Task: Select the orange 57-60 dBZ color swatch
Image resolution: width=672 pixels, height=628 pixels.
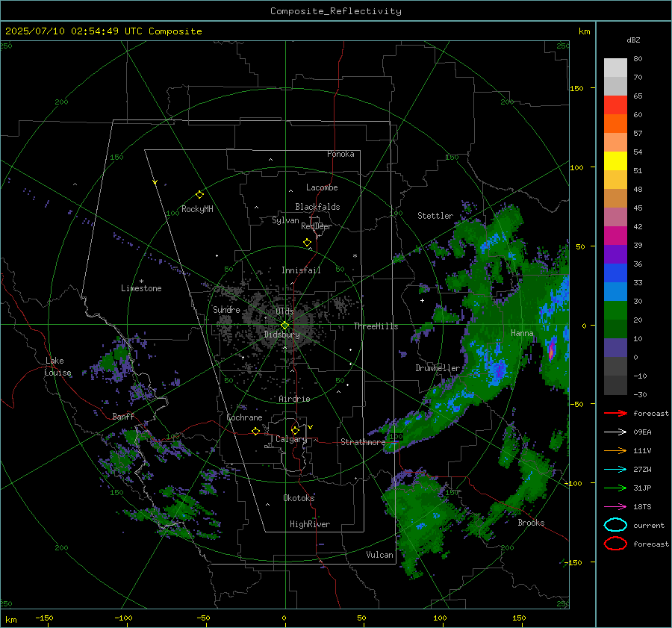Action: [x=615, y=123]
